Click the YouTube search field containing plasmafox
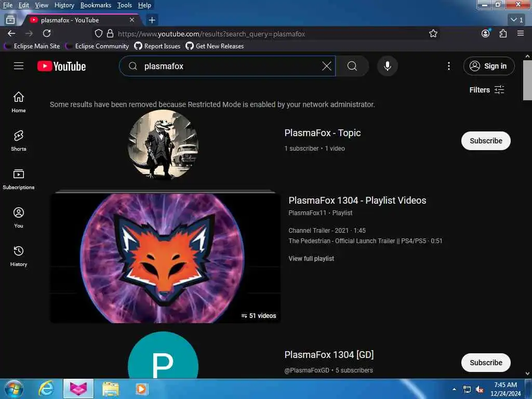Screen dimensions: 532x399 coord(228,66)
